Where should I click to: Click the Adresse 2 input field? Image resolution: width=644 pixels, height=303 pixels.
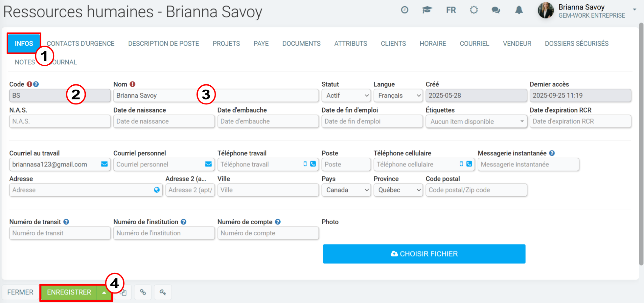pyautogui.click(x=190, y=190)
